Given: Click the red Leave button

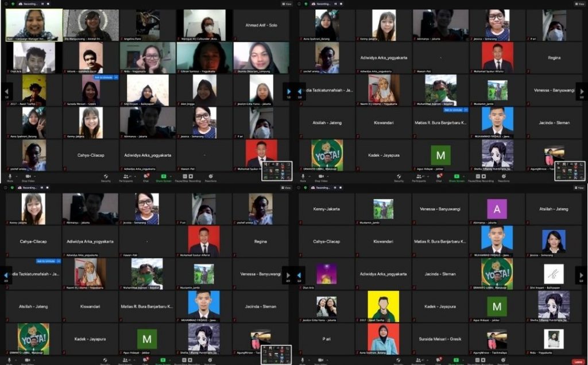Looking at the screenshot, I should (579, 362).
